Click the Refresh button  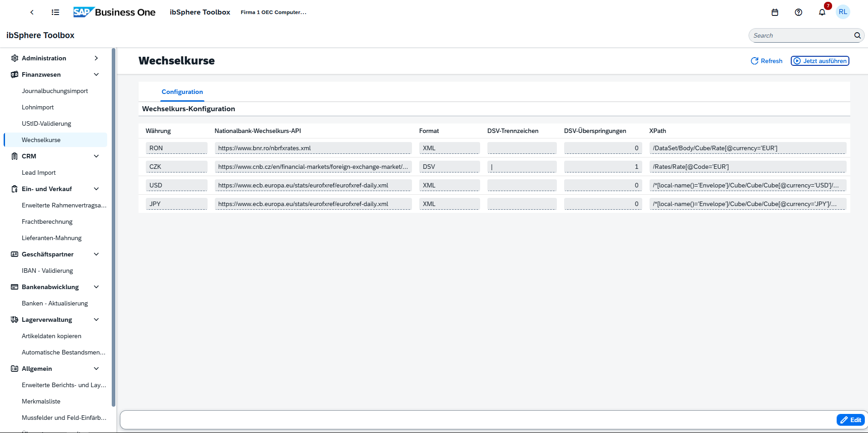click(767, 61)
